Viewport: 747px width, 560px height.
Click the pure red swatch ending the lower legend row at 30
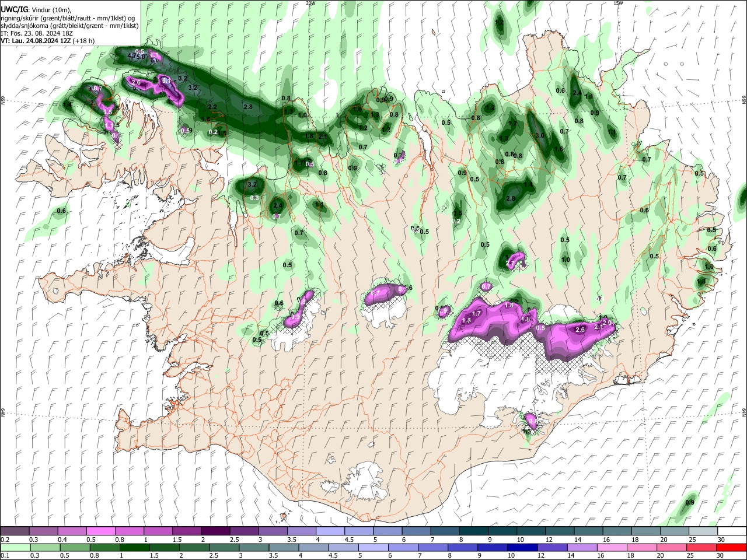tap(731, 548)
